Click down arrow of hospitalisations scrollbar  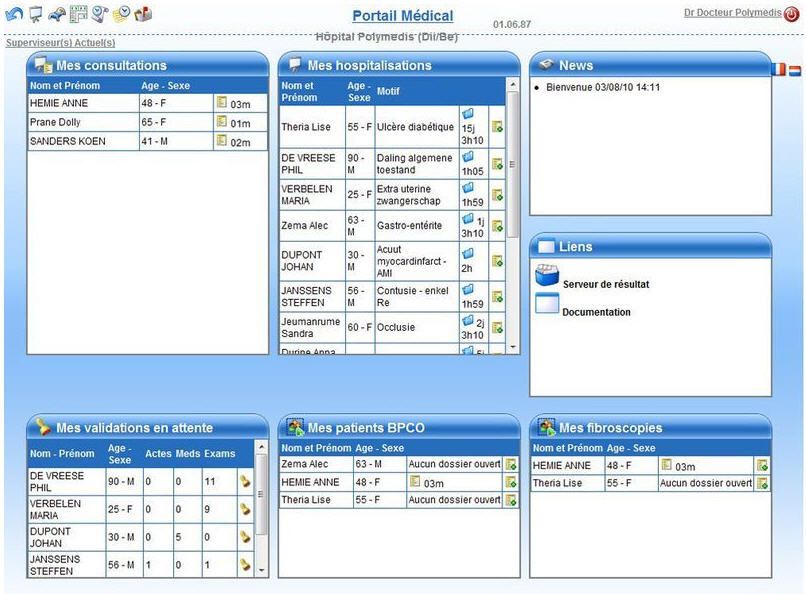click(514, 346)
